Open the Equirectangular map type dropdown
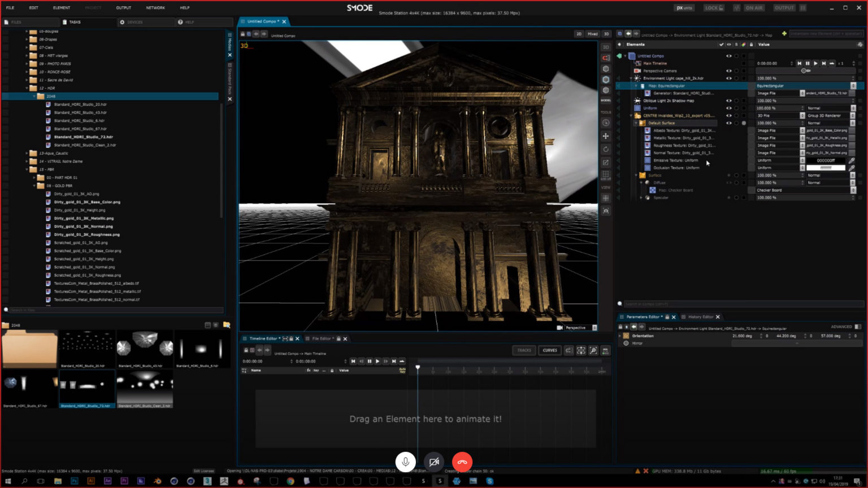868x488 pixels. tap(853, 86)
